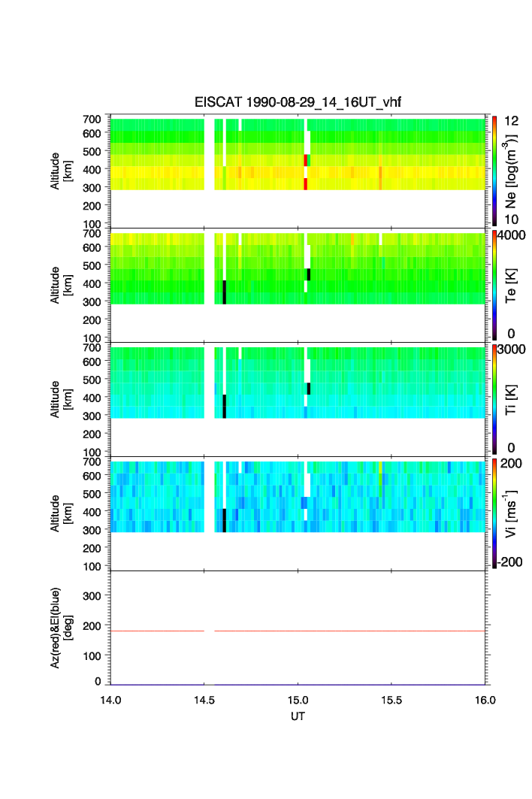The width and height of the screenshot is (532, 799).
Task: Click the 0 value under Ti color bar
Action: click(511, 448)
